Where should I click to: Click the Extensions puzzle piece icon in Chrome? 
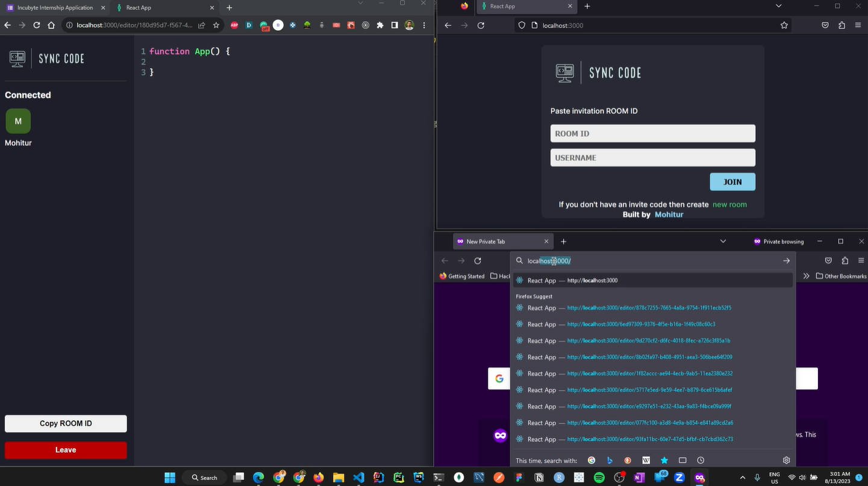pyautogui.click(x=379, y=25)
